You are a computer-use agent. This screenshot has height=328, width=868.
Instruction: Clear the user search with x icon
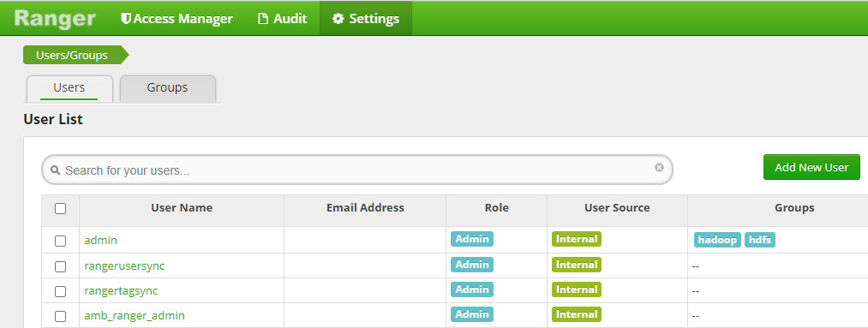point(659,168)
